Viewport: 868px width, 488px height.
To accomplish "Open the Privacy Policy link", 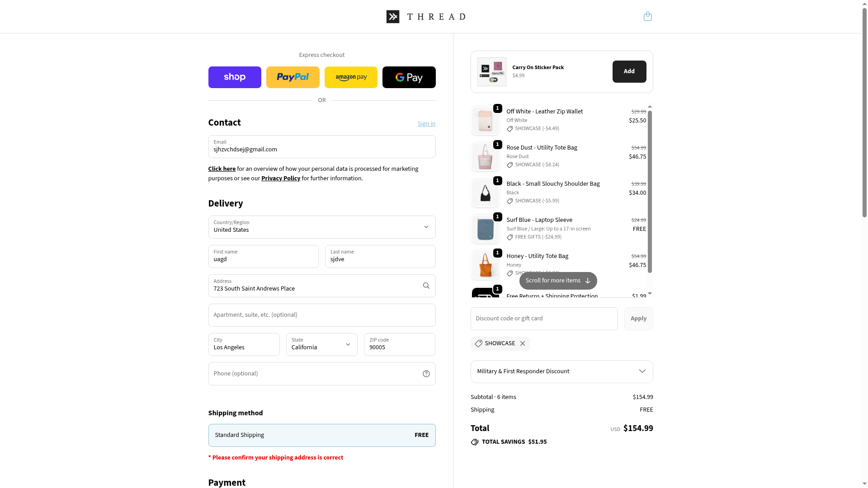I will (x=281, y=178).
